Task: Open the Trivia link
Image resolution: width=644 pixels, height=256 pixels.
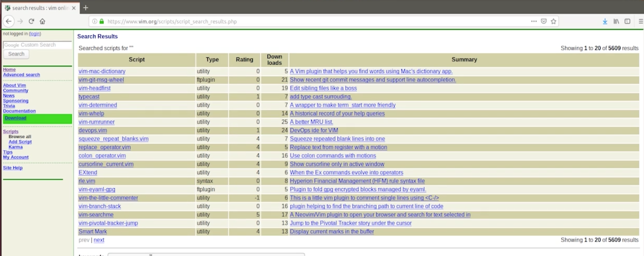Action: coord(9,106)
